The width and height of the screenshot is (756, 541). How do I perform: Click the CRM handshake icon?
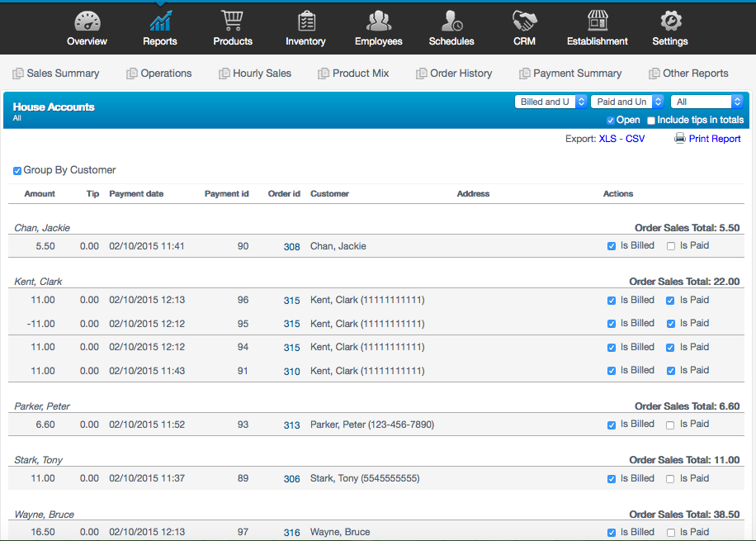click(524, 21)
